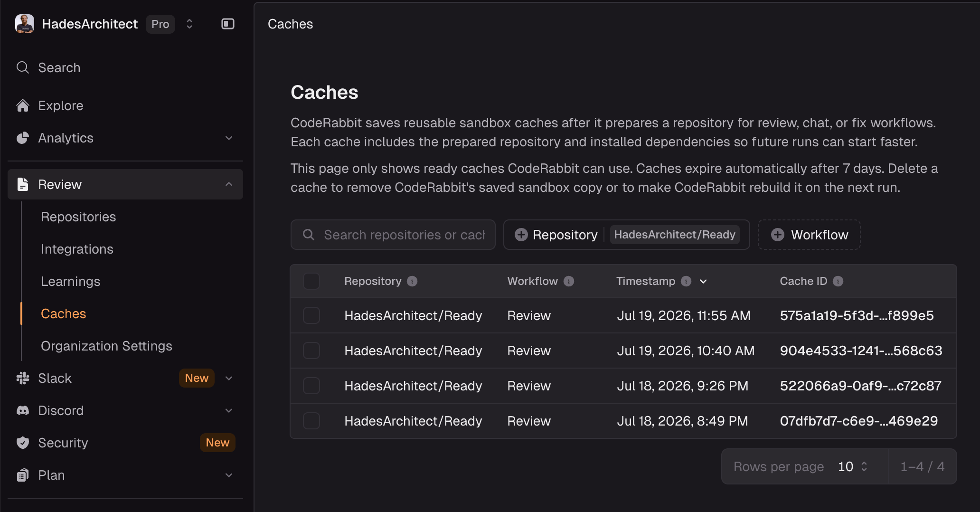Screen dimensions: 980x512
Task: Open the organization switcher up-down arrows
Action: [x=189, y=24]
